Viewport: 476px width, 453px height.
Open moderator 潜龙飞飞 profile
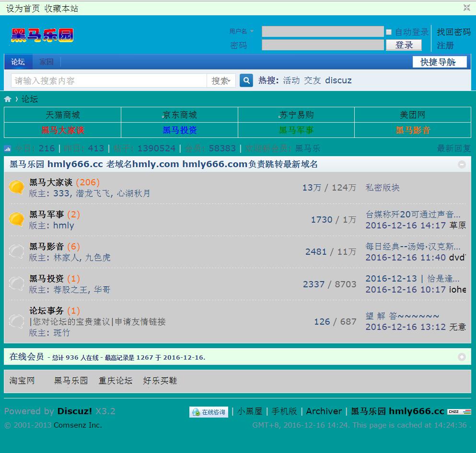coord(93,193)
